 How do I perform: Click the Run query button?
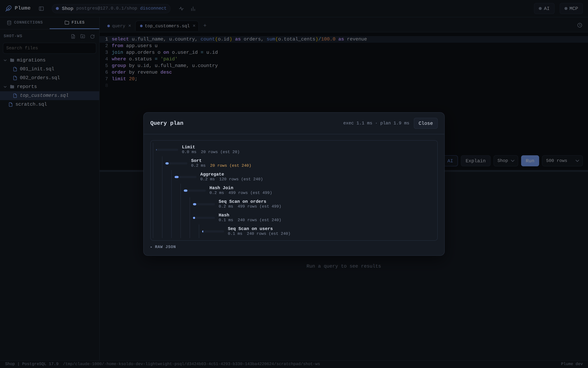click(x=530, y=161)
